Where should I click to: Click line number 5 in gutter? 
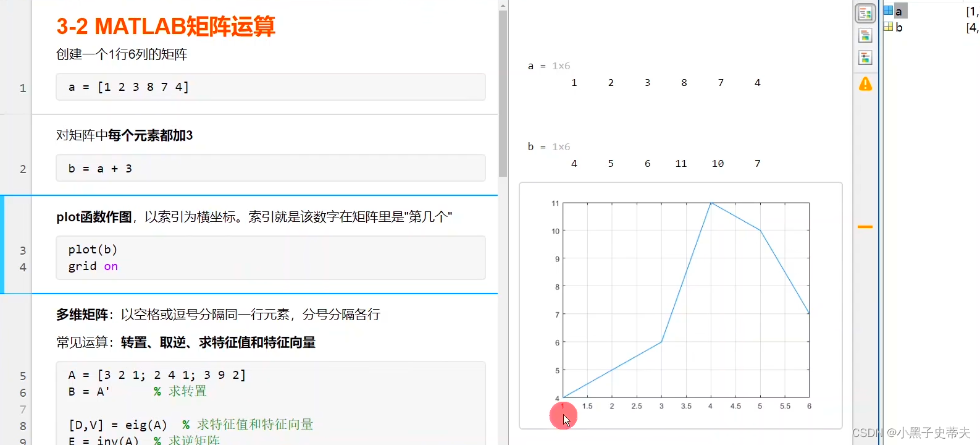pyautogui.click(x=23, y=376)
